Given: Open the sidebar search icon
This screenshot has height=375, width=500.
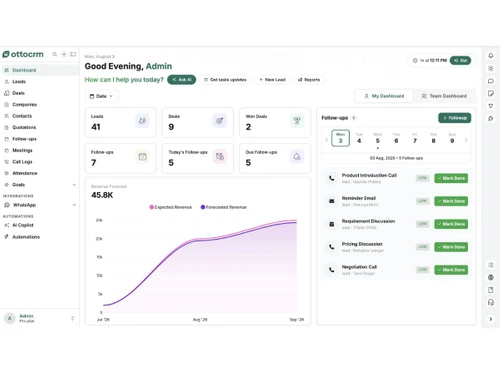Looking at the screenshot, I should (x=55, y=54).
